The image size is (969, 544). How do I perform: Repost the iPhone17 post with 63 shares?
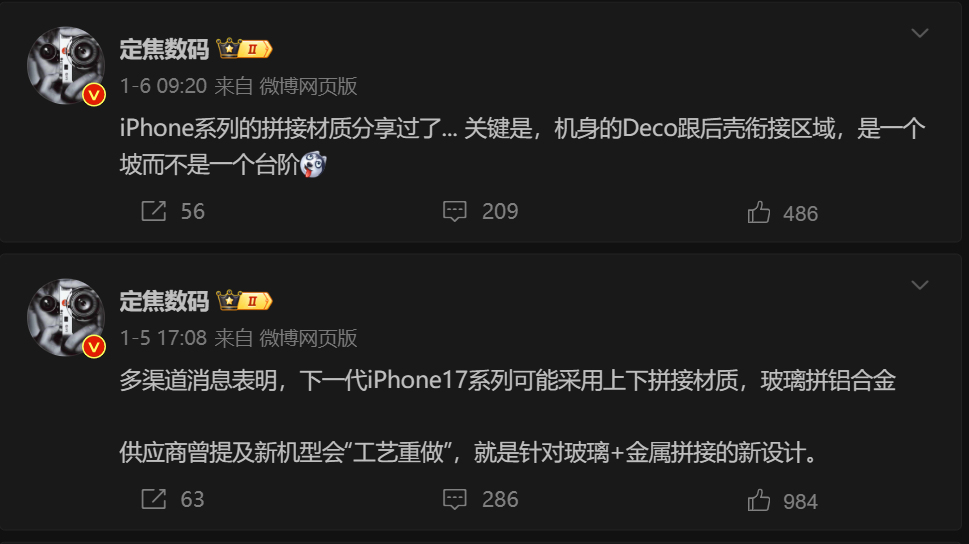pos(154,499)
